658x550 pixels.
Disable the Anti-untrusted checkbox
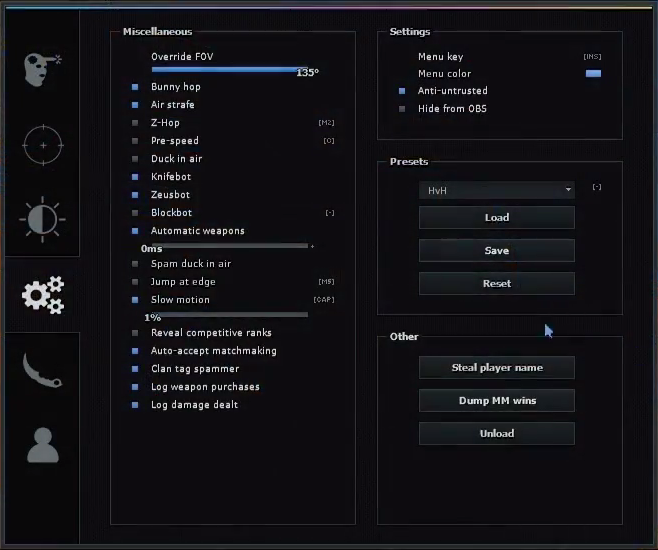pos(402,91)
